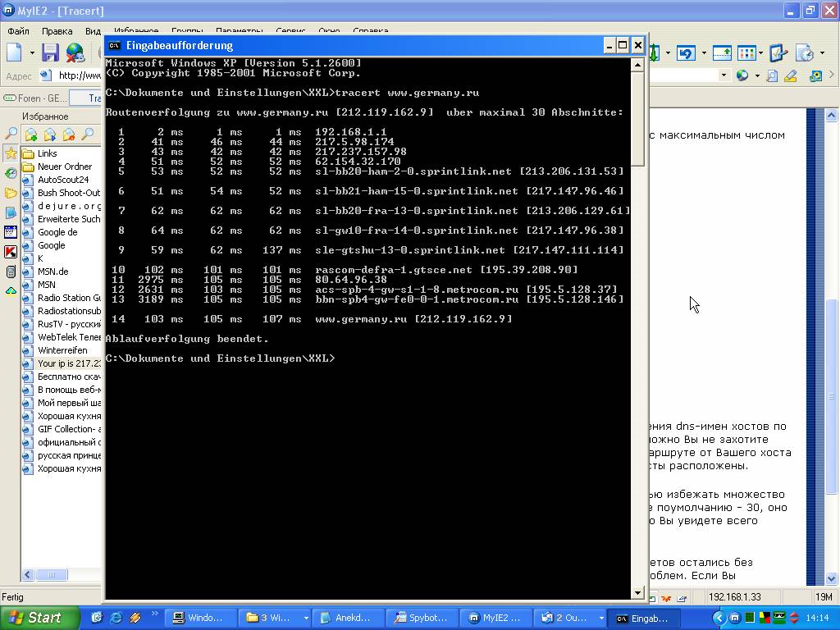
Task: Switch to Anekd... taskbar button
Action: 349,618
